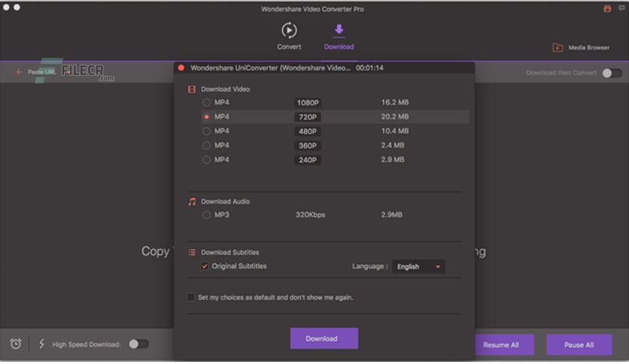Select the MP4 360P radio button

[206, 145]
